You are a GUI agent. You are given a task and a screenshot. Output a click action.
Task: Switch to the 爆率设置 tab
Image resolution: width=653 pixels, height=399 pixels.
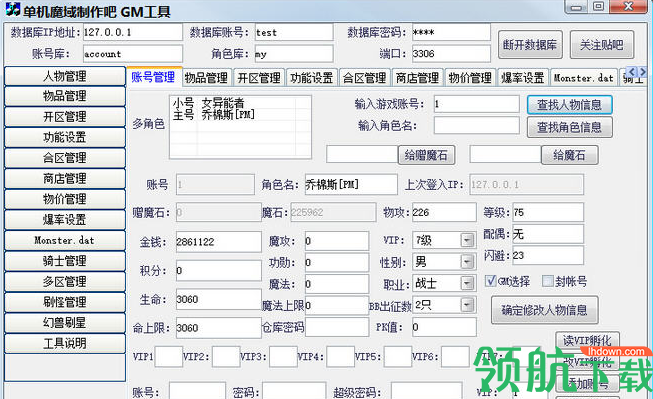click(x=523, y=77)
